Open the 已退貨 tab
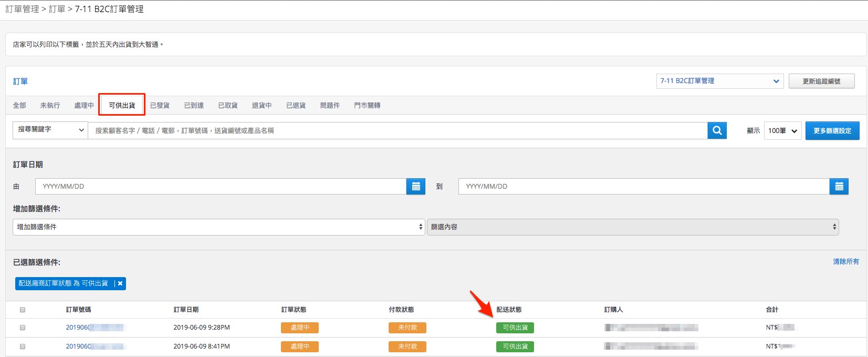The image size is (868, 357). (296, 106)
